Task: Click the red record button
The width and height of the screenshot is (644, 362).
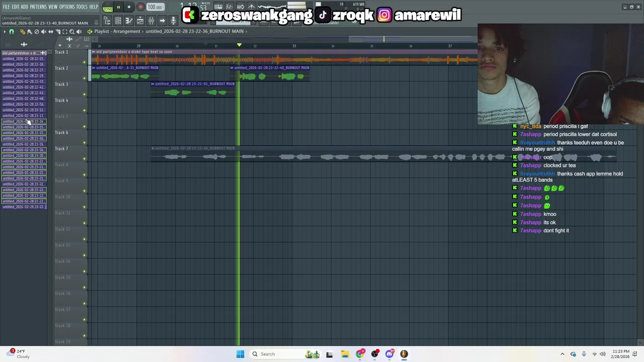Action: [140, 7]
